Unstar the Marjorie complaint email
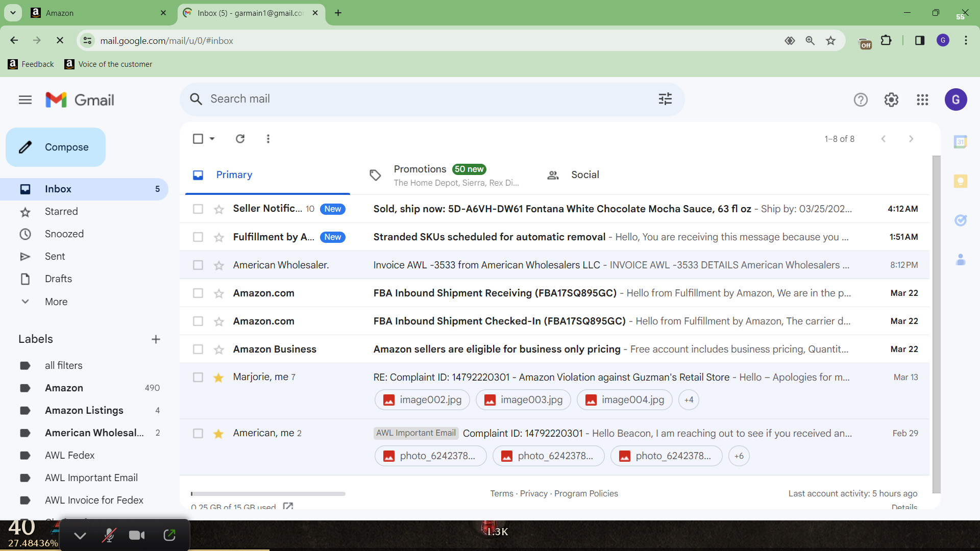Viewport: 980px width, 551px height. pyautogui.click(x=218, y=378)
